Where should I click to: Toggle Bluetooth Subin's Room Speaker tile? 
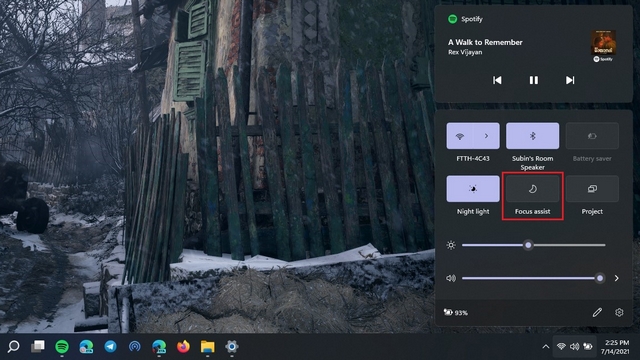tap(533, 136)
